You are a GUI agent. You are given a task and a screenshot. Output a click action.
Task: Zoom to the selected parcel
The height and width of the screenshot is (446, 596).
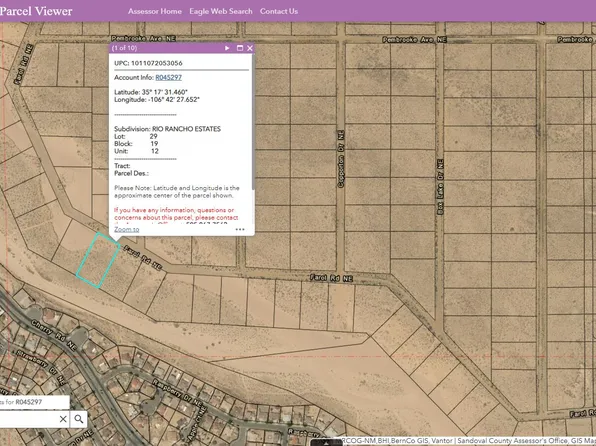(127, 229)
